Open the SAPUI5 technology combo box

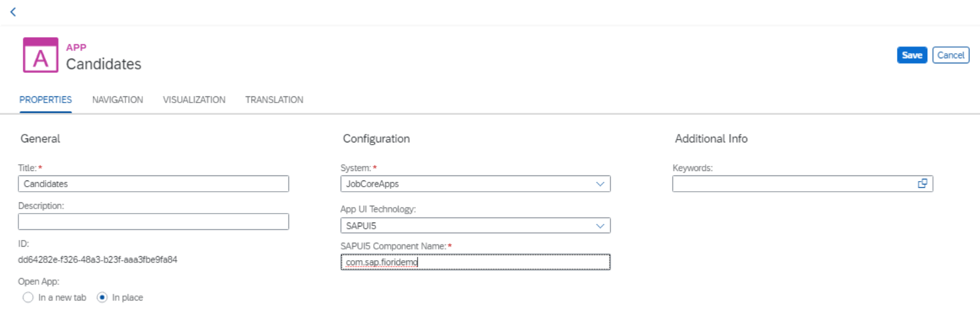466,226
